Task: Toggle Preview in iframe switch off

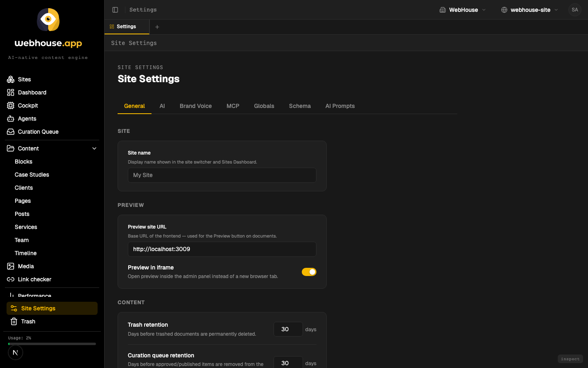Action: [x=309, y=272]
